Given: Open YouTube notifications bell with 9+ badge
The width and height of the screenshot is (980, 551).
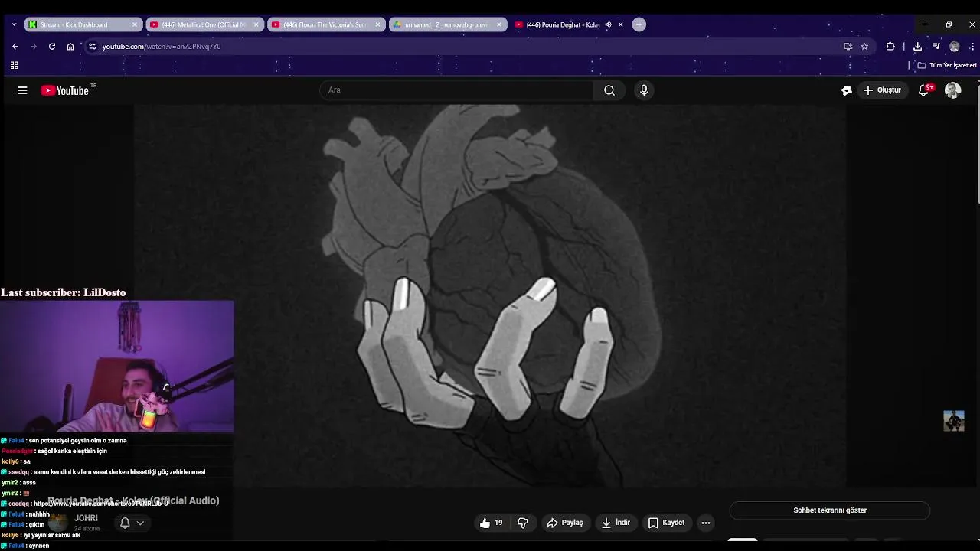Looking at the screenshot, I should 924,90.
